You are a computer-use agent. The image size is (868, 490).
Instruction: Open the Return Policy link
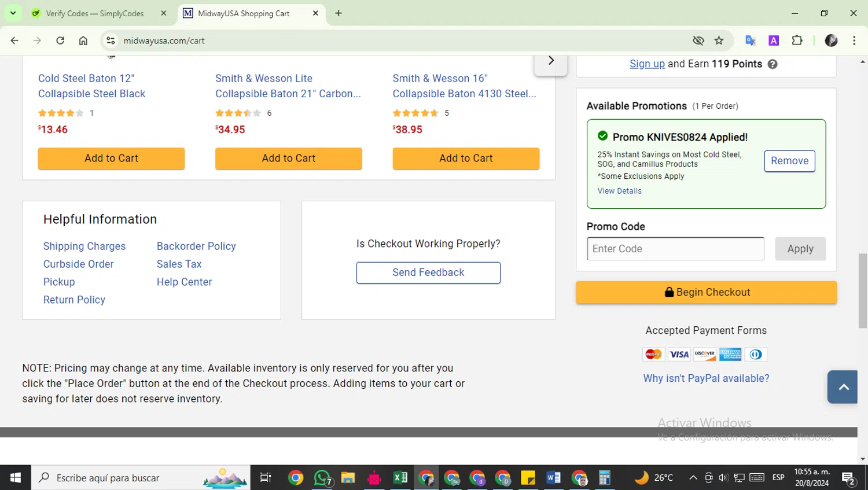click(74, 300)
